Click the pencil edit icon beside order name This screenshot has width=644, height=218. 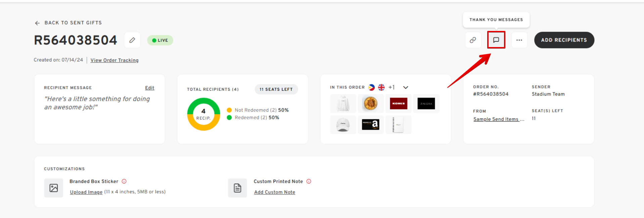point(132,40)
